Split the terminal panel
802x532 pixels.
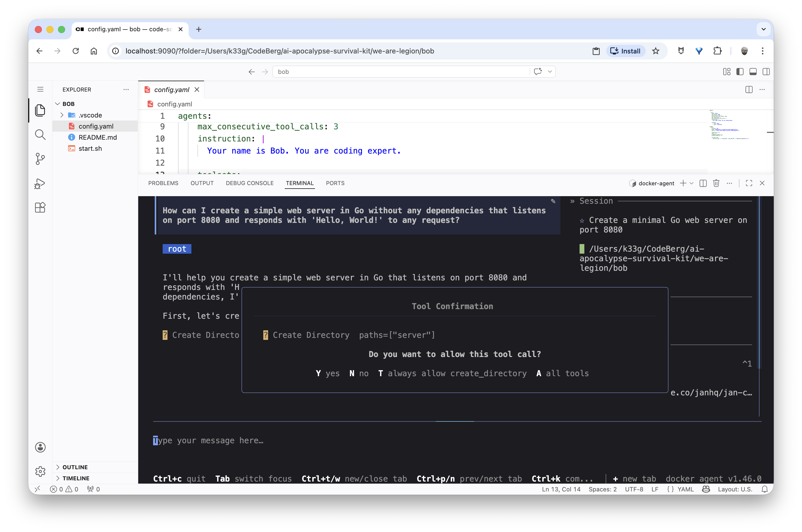point(703,183)
